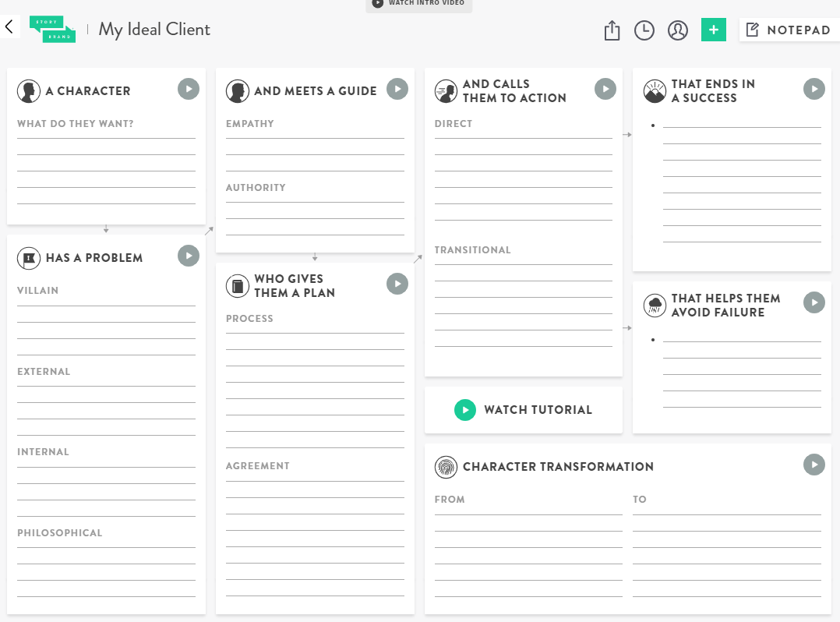The height and width of the screenshot is (622, 840).
Task: Open the share/export icon
Action: pos(612,30)
